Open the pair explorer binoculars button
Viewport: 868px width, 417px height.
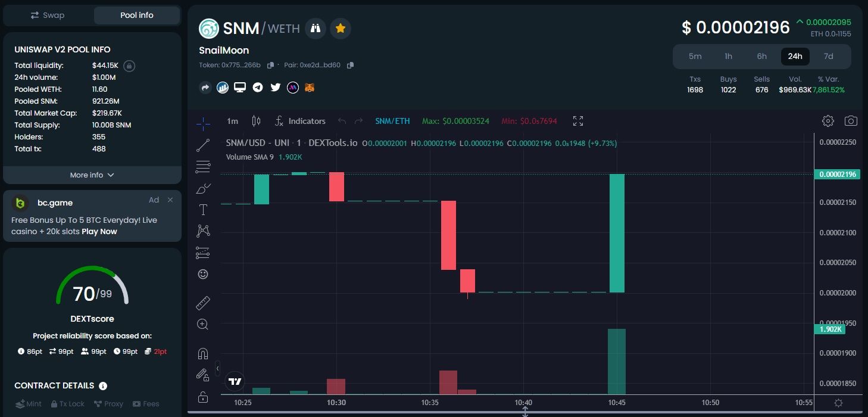(x=316, y=28)
